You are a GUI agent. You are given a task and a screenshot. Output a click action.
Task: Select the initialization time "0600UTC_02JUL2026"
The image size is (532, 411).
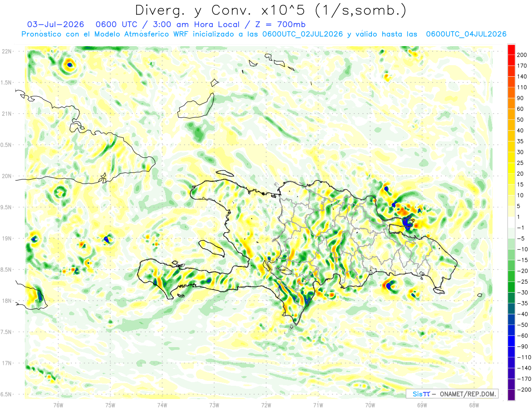302,34
